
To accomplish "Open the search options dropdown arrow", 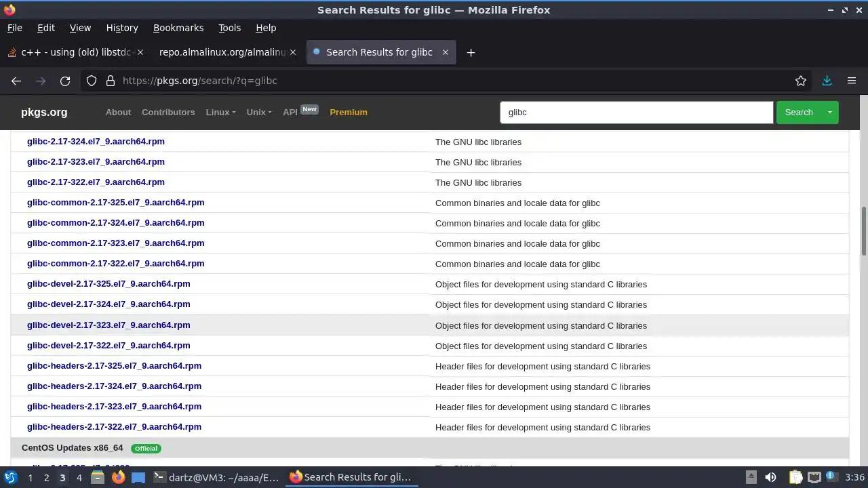I will 829,113.
